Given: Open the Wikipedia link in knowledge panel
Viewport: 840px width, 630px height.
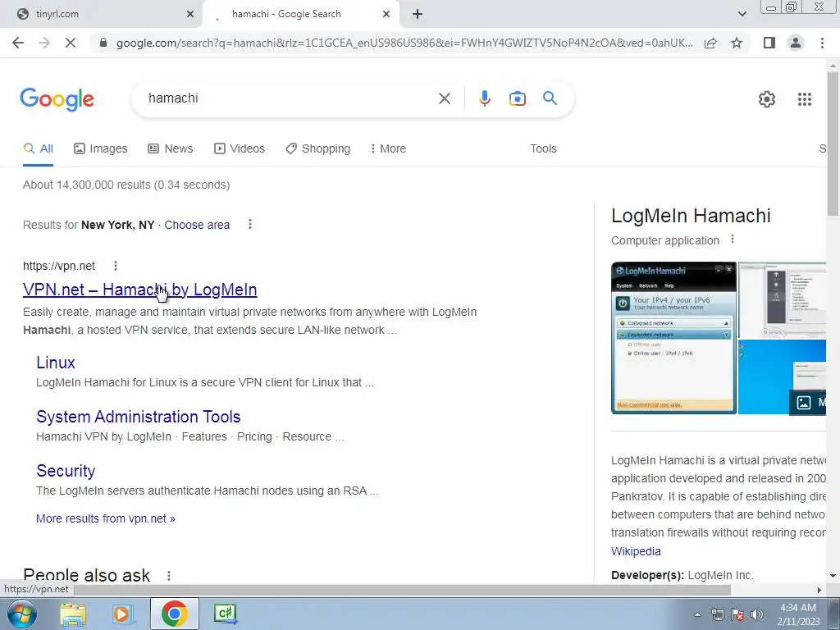Looking at the screenshot, I should click(x=636, y=551).
